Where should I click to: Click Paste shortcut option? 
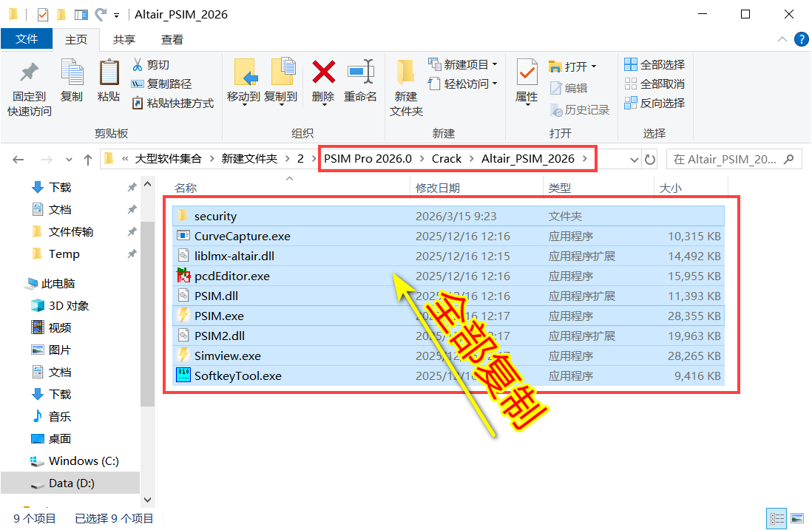[173, 103]
